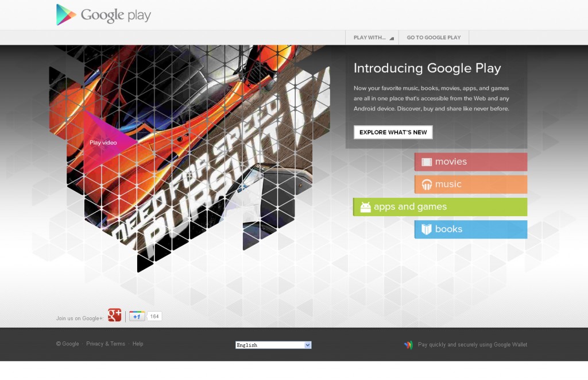Expand the PLAY WITH... dropdown menu

click(x=372, y=37)
